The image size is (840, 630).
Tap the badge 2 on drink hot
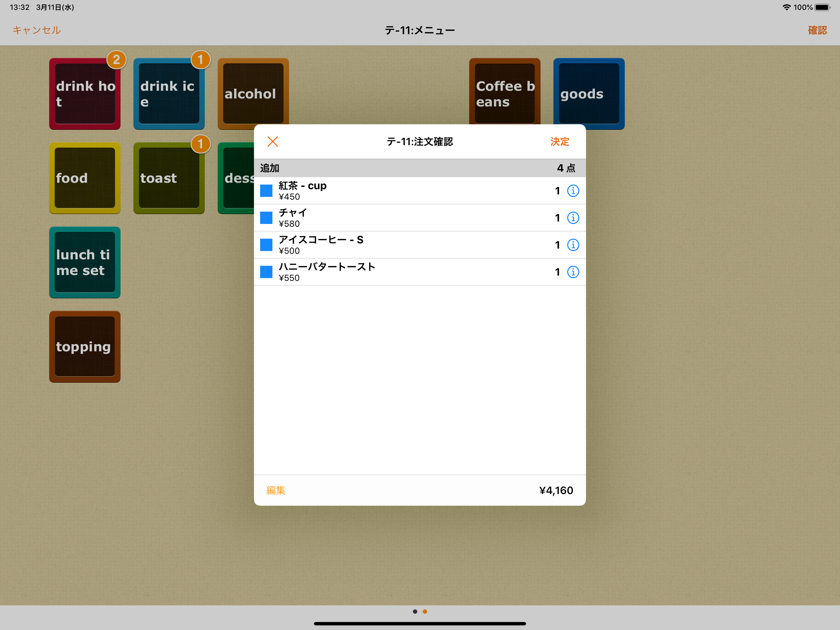[x=116, y=60]
